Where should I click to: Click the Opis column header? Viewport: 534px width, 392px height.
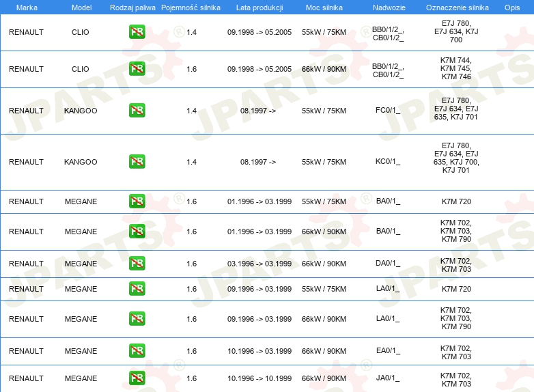pos(512,8)
